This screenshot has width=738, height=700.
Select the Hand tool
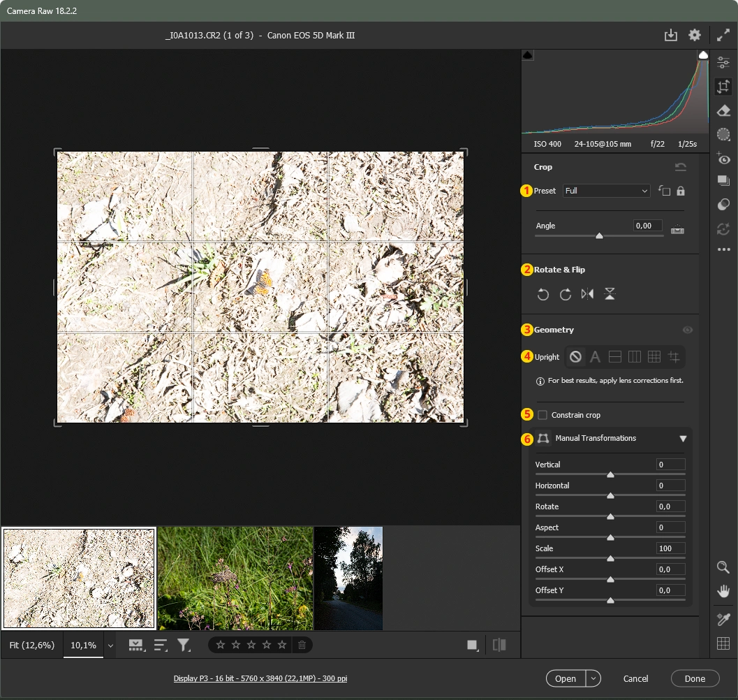coord(723,591)
